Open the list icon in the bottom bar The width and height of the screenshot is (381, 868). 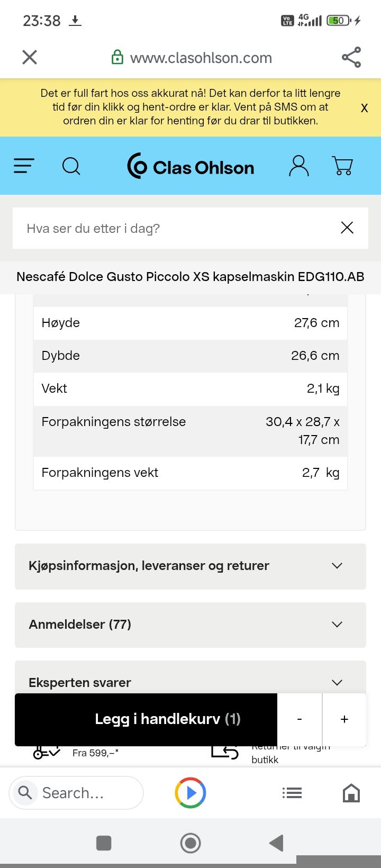coord(292,793)
